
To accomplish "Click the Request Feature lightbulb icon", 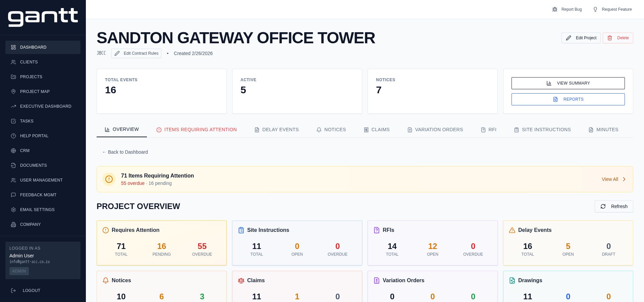I will pos(595,9).
